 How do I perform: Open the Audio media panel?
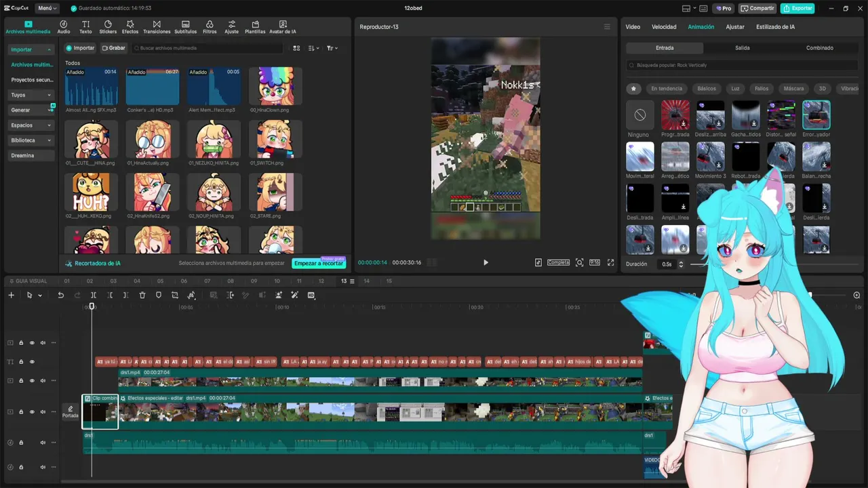pos(64,27)
